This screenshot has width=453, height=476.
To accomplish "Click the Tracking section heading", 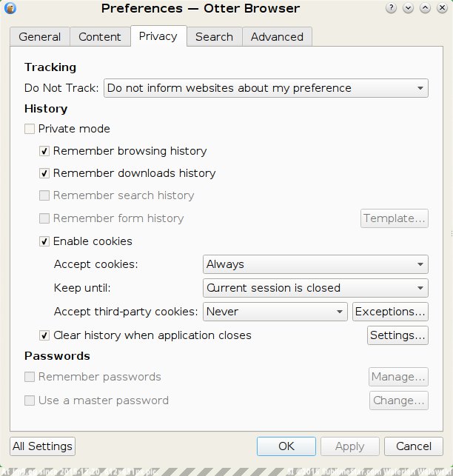I will click(50, 67).
